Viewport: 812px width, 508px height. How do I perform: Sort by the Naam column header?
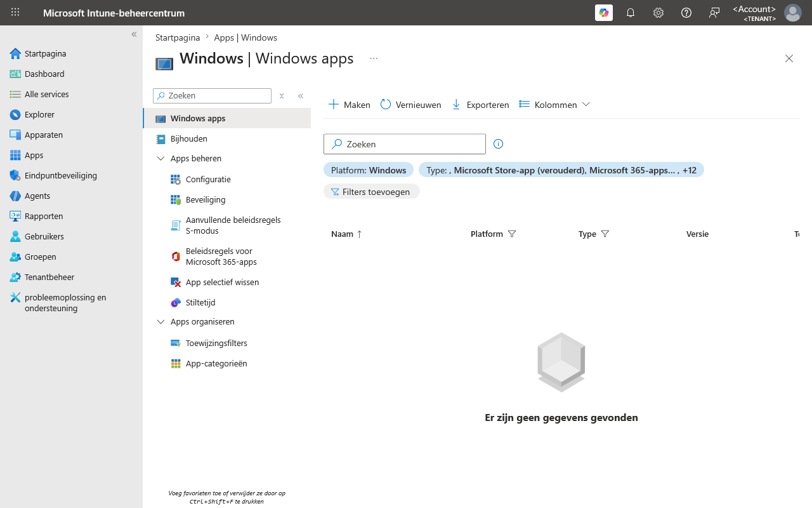tap(346, 234)
